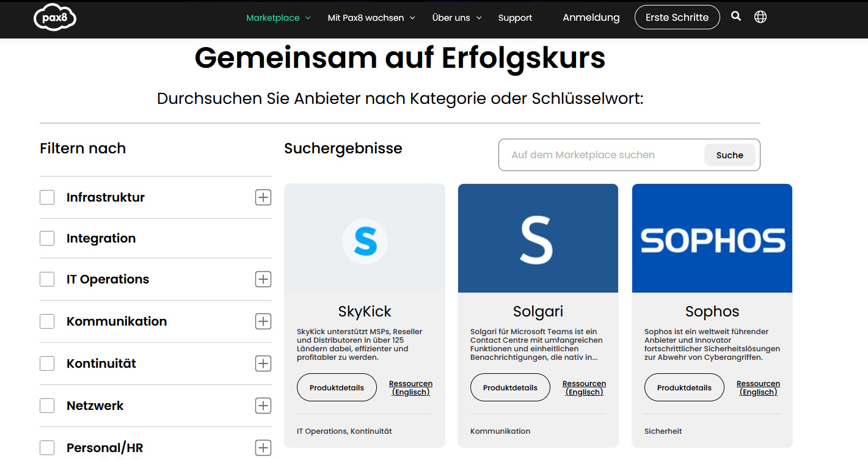Image resolution: width=868 pixels, height=460 pixels.
Task: Click the Kommunikation filter label
Action: [x=117, y=321]
